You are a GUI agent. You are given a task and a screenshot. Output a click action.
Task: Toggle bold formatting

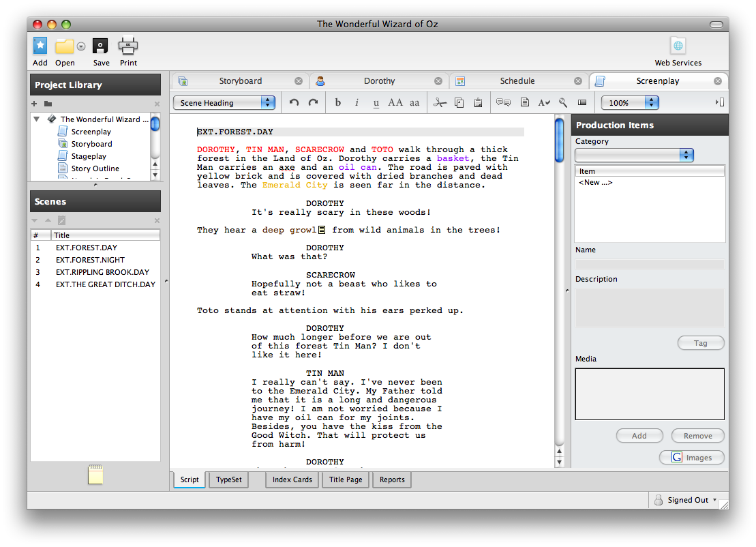(x=338, y=102)
